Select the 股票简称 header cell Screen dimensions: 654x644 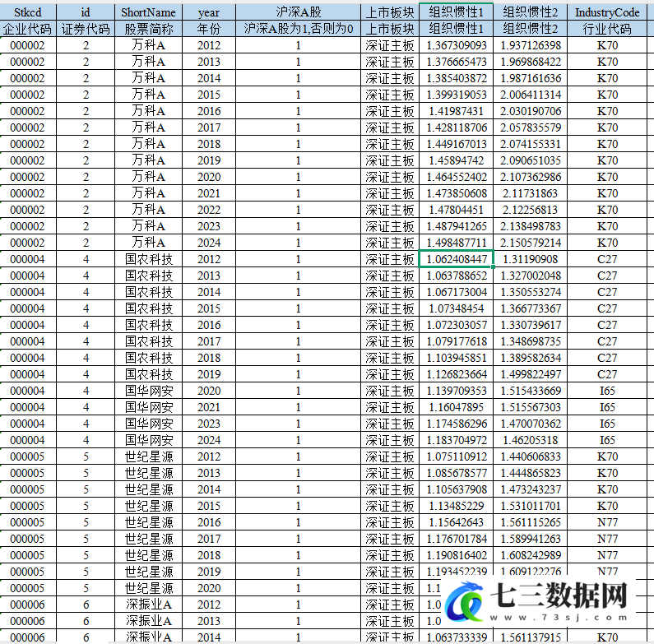click(148, 29)
